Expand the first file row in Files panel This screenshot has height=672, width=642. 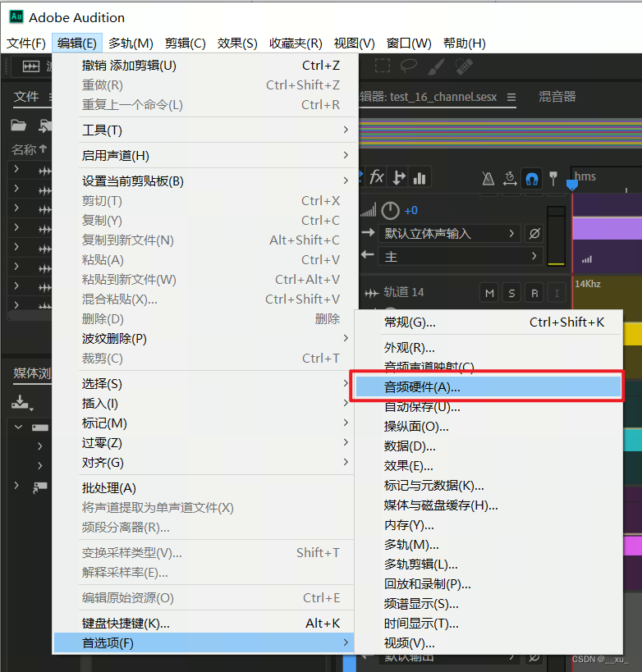click(x=16, y=169)
